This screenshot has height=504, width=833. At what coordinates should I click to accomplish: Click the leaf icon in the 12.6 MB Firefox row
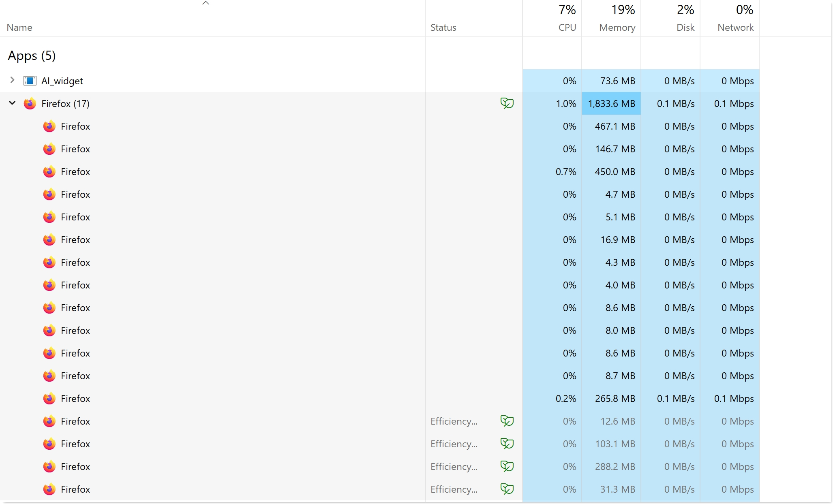507,421
